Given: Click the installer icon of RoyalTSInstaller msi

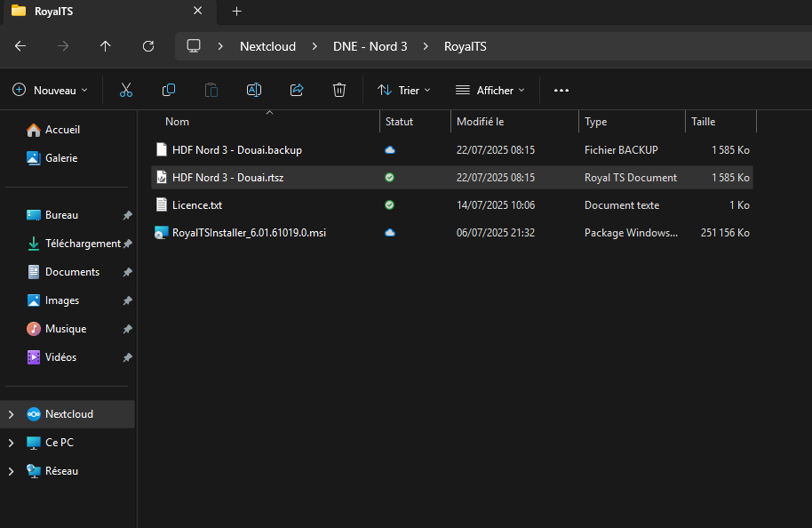Looking at the screenshot, I should [162, 232].
